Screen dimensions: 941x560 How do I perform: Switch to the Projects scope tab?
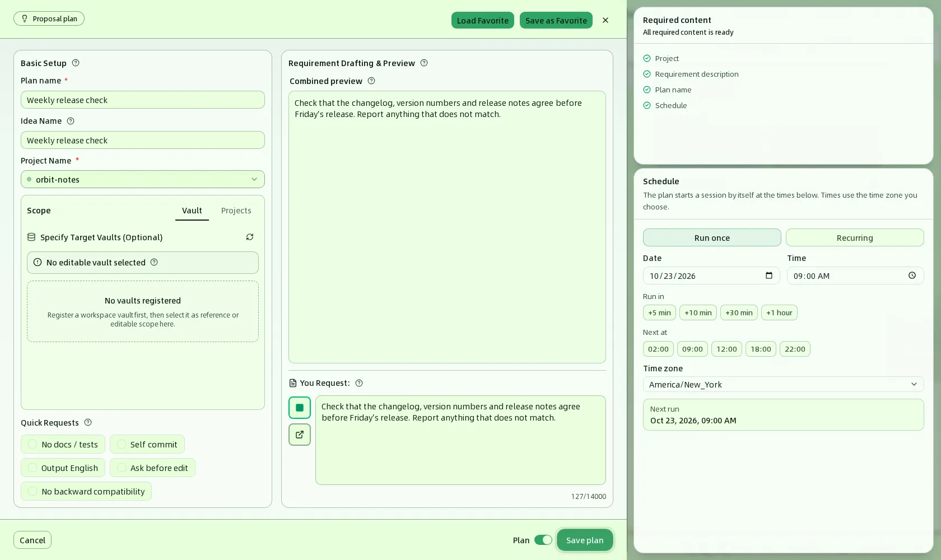pos(236,211)
